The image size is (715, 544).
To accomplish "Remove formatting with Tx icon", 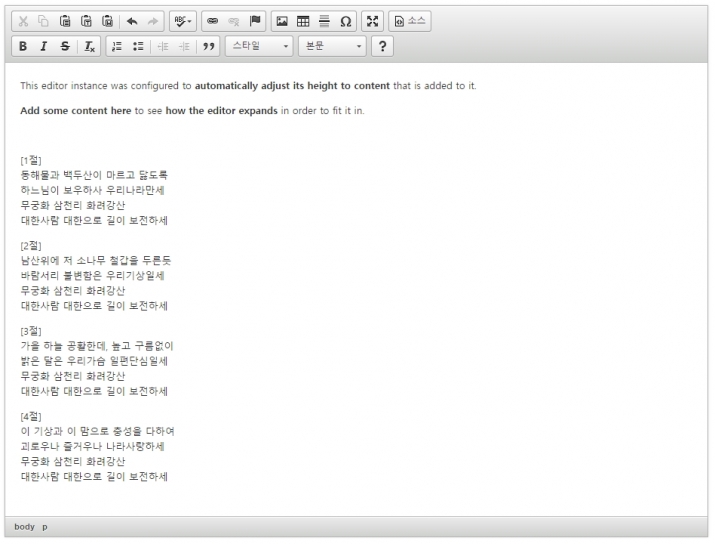I will click(x=89, y=46).
